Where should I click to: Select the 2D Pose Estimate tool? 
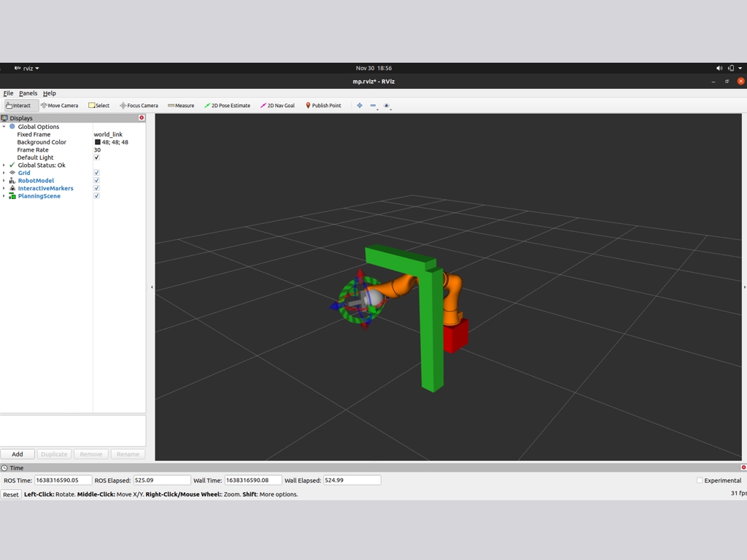(228, 106)
